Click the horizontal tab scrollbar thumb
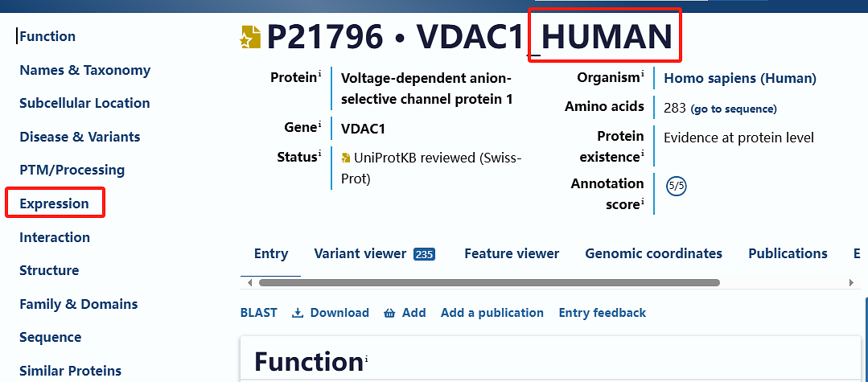 (x=489, y=282)
